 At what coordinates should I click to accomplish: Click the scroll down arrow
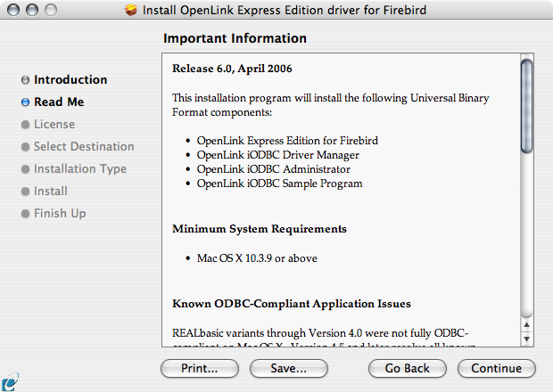point(527,339)
